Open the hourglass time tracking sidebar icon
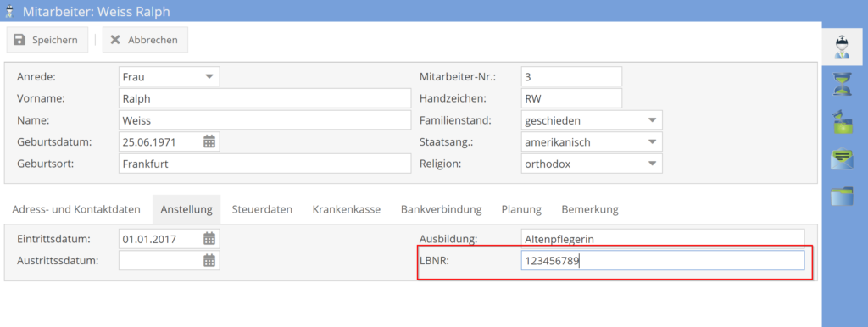 tap(842, 84)
